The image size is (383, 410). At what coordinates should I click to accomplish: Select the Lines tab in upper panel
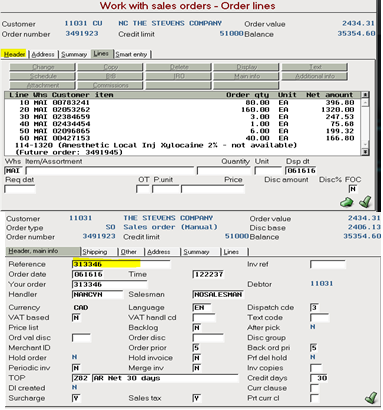coord(101,54)
